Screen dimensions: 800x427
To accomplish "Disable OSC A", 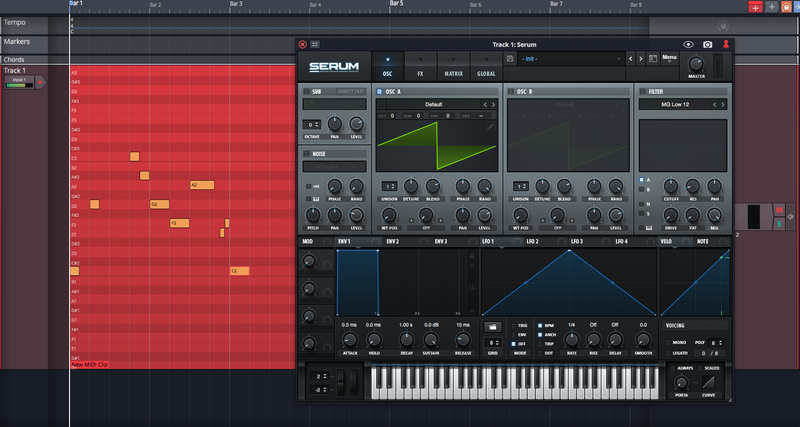I will point(379,91).
